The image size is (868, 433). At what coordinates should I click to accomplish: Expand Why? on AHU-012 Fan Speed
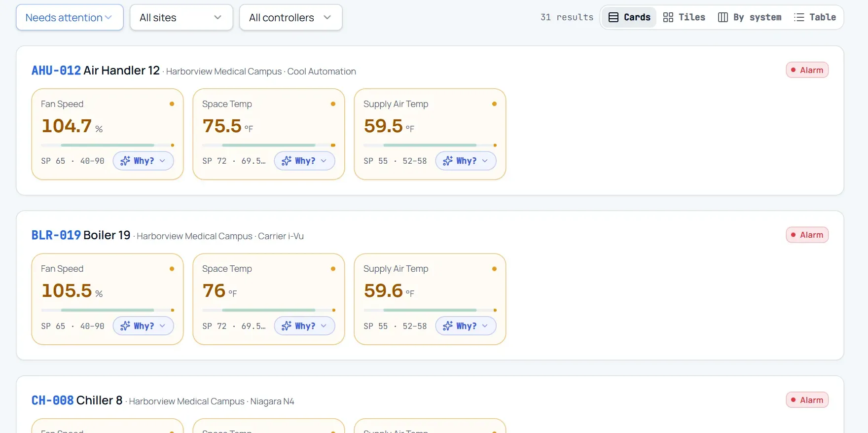[x=144, y=161]
